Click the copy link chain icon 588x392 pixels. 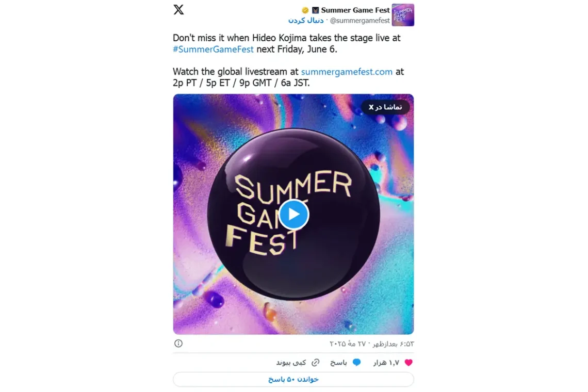coord(316,363)
